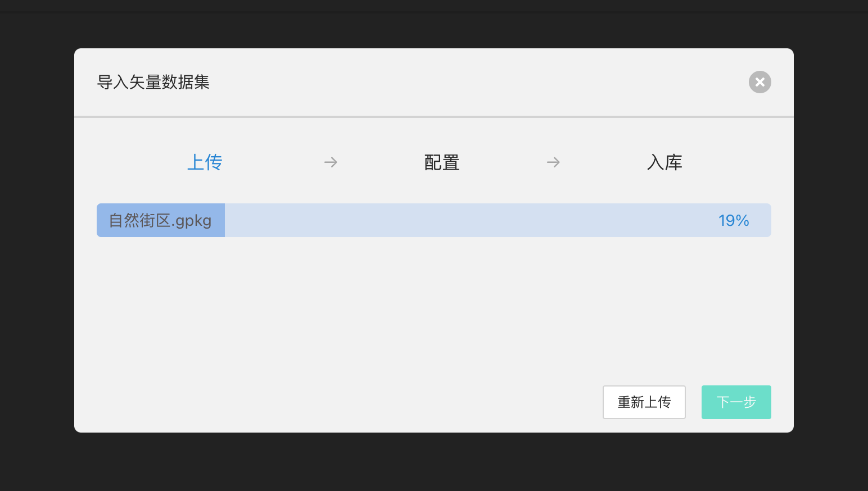Proceed with the 下一步 button
The height and width of the screenshot is (491, 868).
click(x=736, y=402)
